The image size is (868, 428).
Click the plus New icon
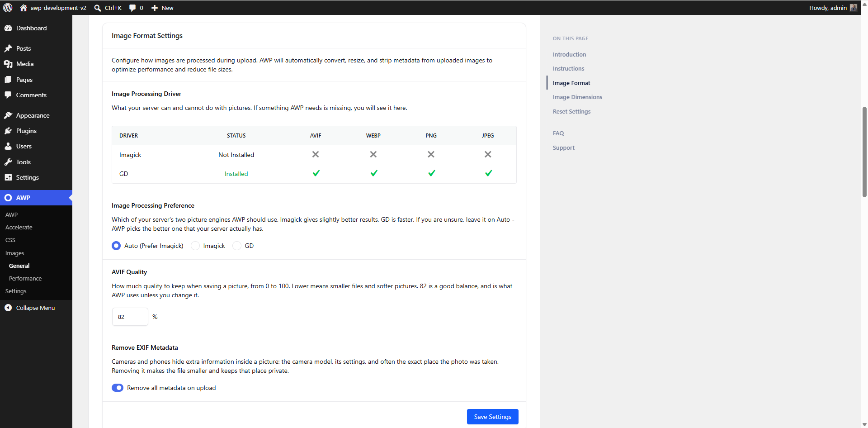pos(155,8)
